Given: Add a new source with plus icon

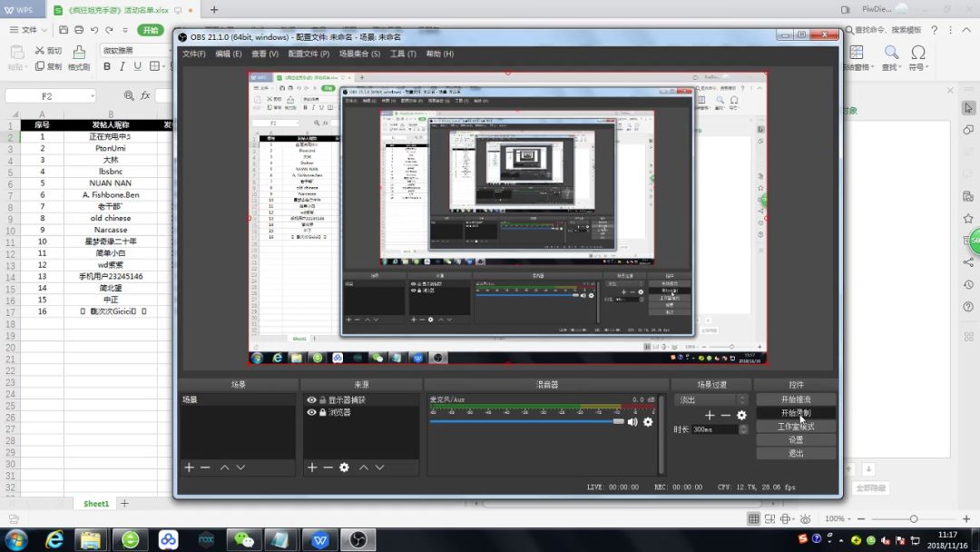Looking at the screenshot, I should [312, 468].
